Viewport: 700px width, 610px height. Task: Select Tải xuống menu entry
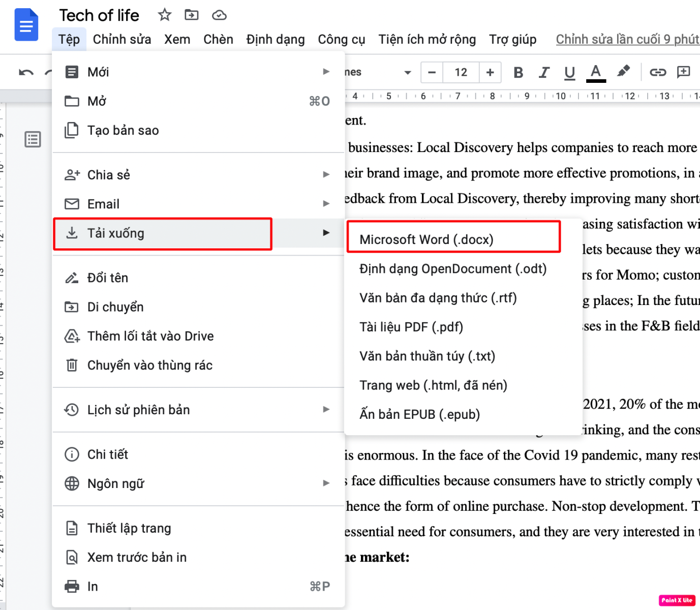click(x=198, y=233)
